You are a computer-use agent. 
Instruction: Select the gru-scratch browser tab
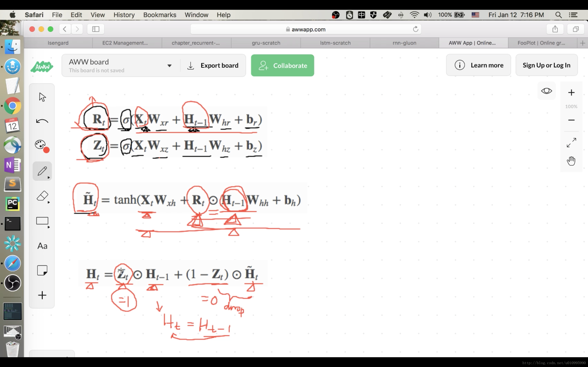tap(265, 42)
